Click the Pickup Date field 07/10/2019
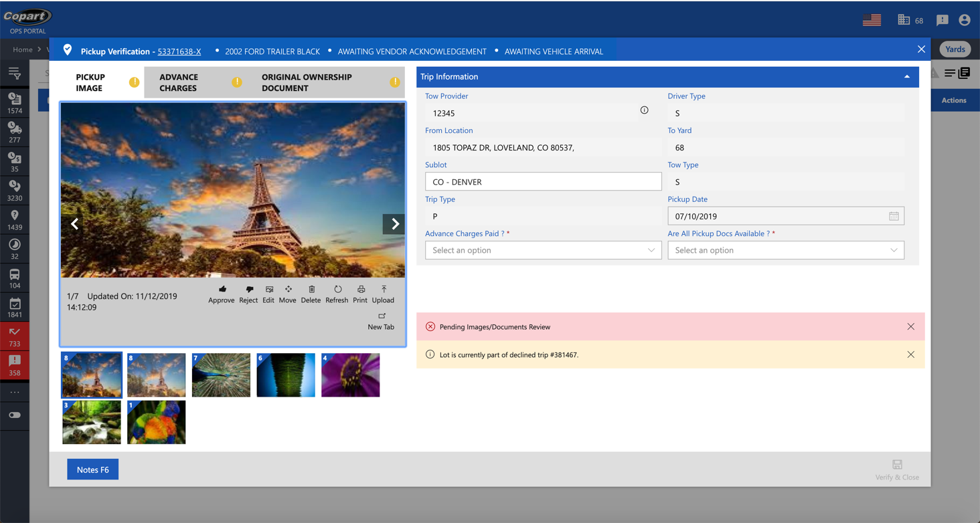The height and width of the screenshot is (523, 980). click(786, 216)
